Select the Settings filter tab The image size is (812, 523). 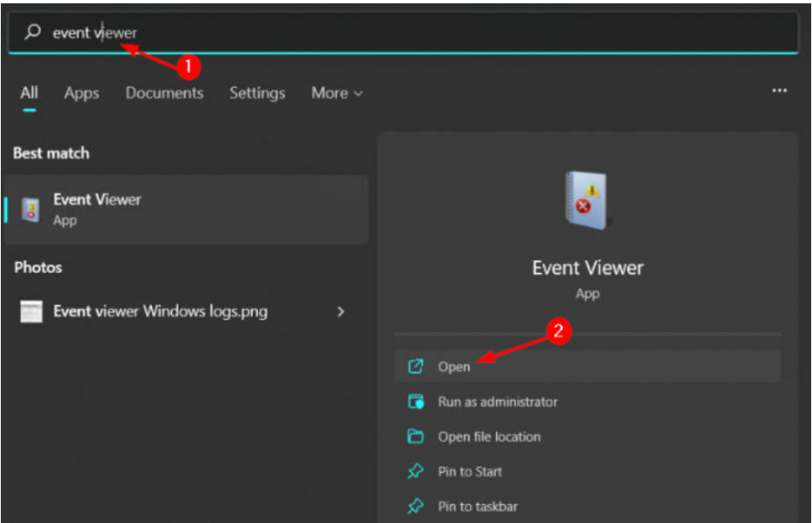[257, 94]
